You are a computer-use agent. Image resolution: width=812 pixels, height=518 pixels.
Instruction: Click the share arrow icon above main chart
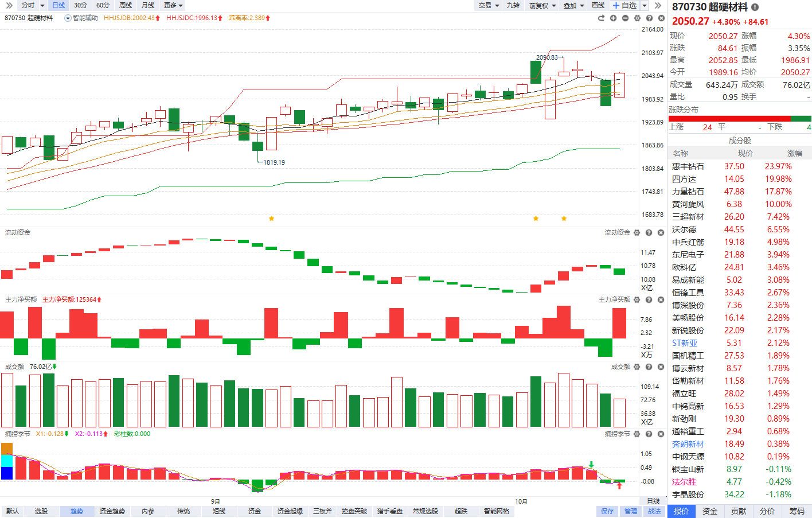point(601,18)
